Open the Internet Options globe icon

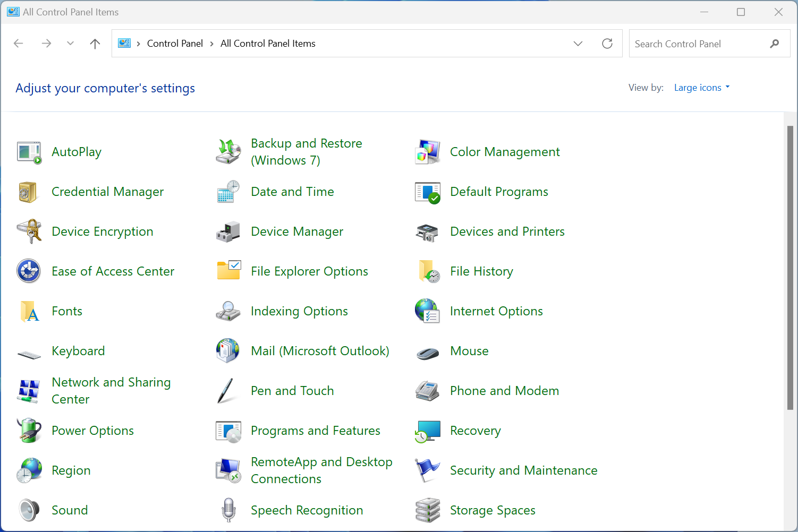point(427,311)
